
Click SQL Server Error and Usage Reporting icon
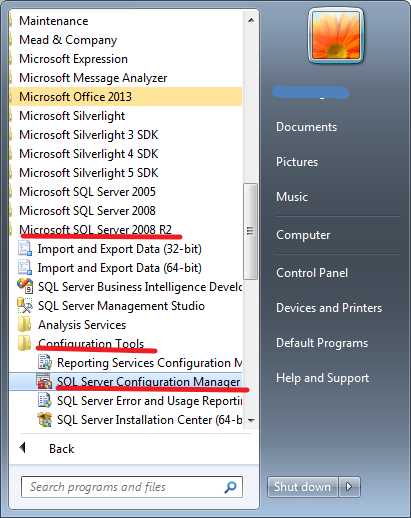(x=44, y=400)
